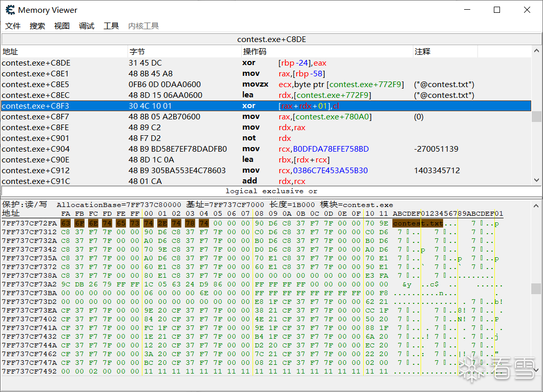The width and height of the screenshot is (543, 392).
Task: Click the disassembler vertical scrollbar thumb
Action: tap(536, 117)
